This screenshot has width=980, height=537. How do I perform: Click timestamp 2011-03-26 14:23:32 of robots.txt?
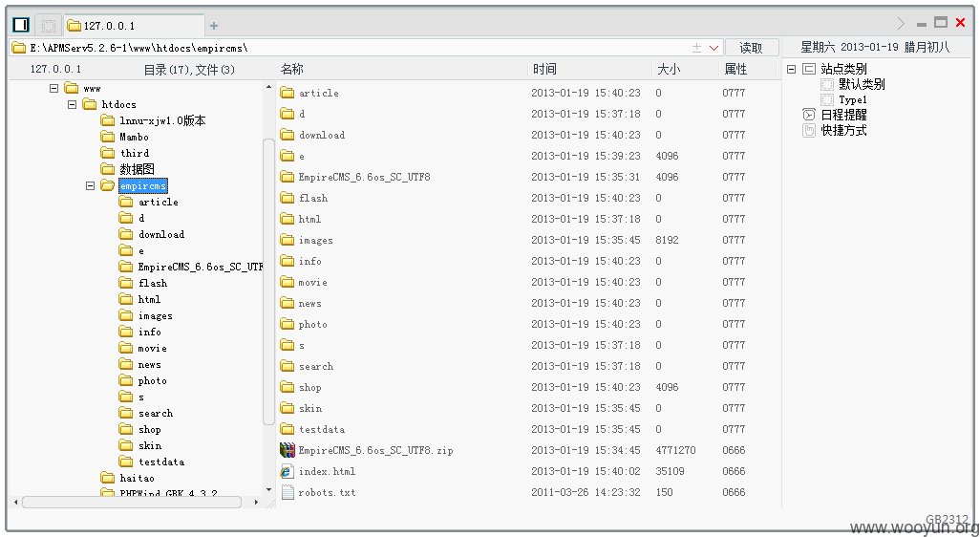(x=586, y=493)
